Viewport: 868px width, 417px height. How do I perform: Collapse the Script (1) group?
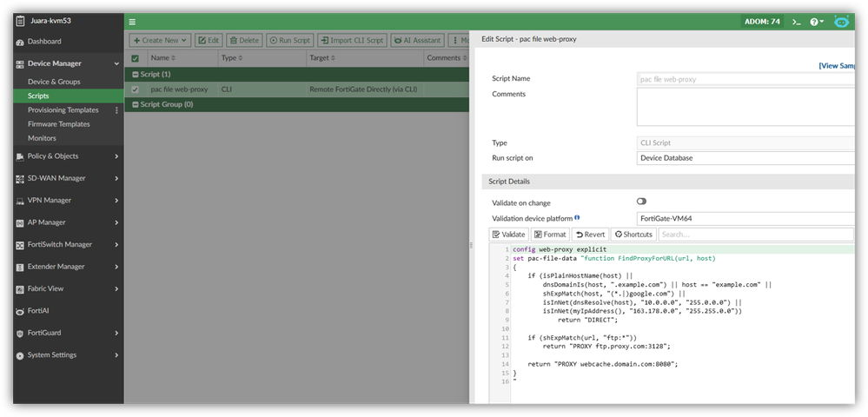[x=134, y=75]
